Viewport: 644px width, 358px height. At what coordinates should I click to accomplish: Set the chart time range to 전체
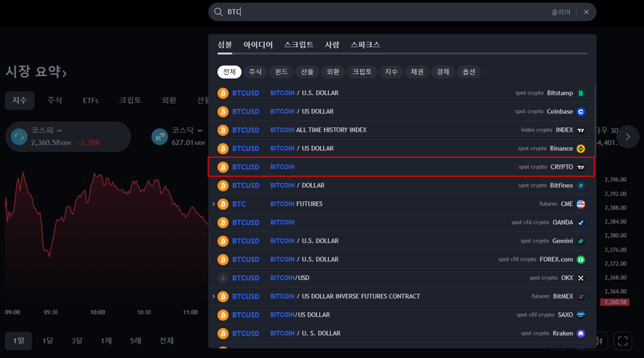click(x=167, y=341)
